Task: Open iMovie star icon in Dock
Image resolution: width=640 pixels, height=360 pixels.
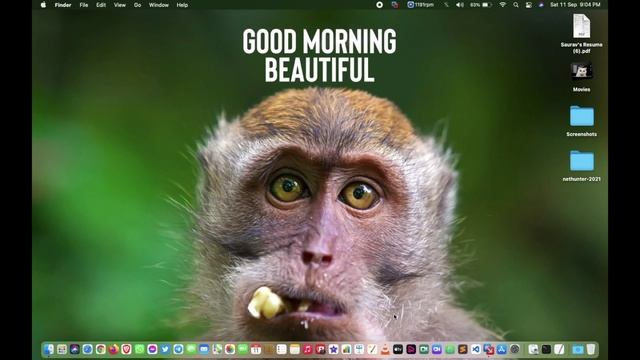Action: pos(333,349)
